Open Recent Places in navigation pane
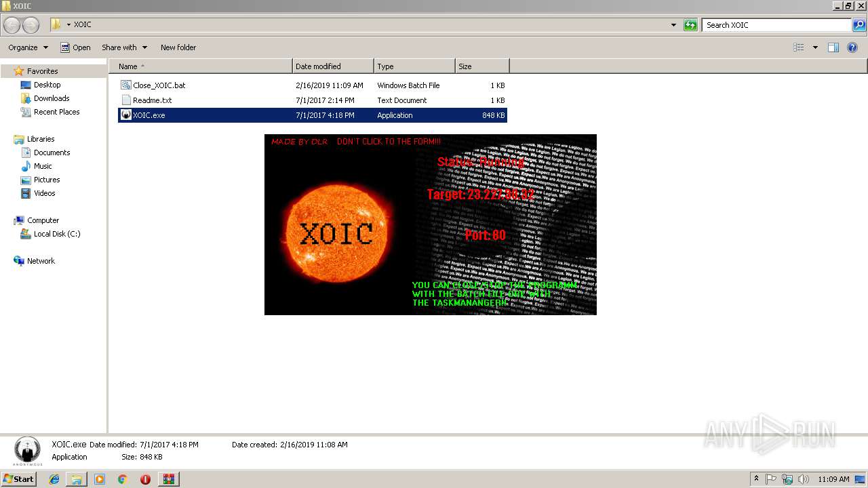The width and height of the screenshot is (868, 488). point(56,112)
